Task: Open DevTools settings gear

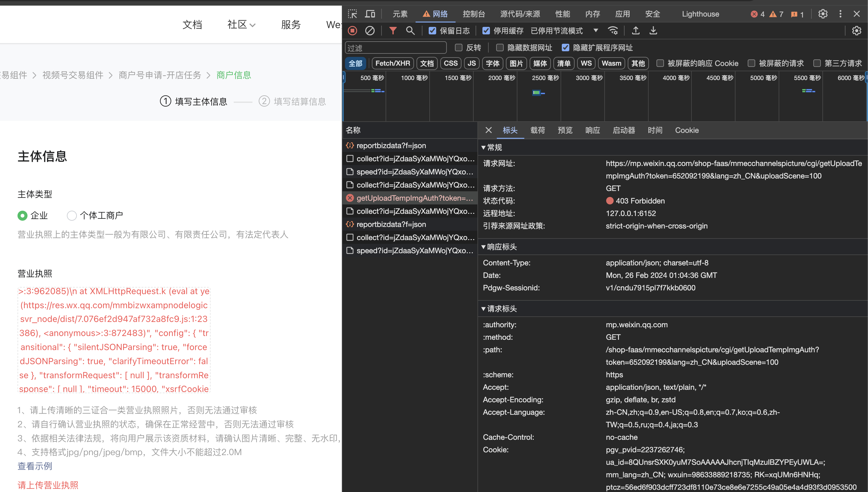Action: 823,14
